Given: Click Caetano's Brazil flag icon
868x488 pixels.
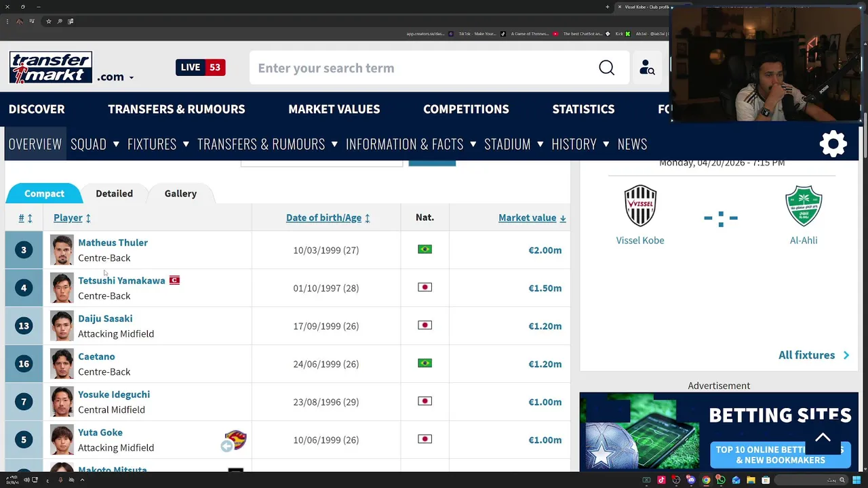Looking at the screenshot, I should pyautogui.click(x=425, y=363).
